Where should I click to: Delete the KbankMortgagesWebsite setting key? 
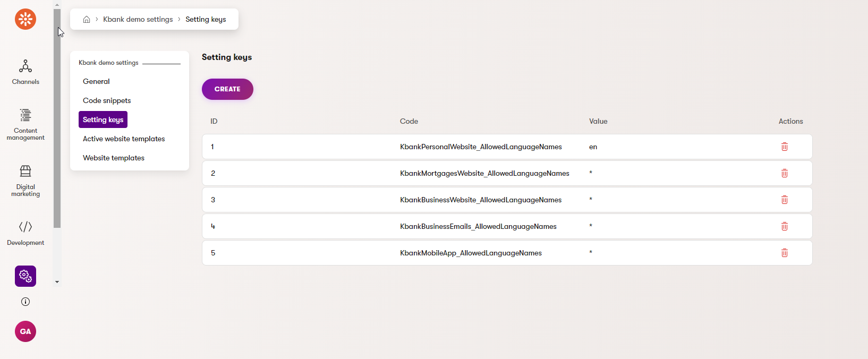click(784, 173)
